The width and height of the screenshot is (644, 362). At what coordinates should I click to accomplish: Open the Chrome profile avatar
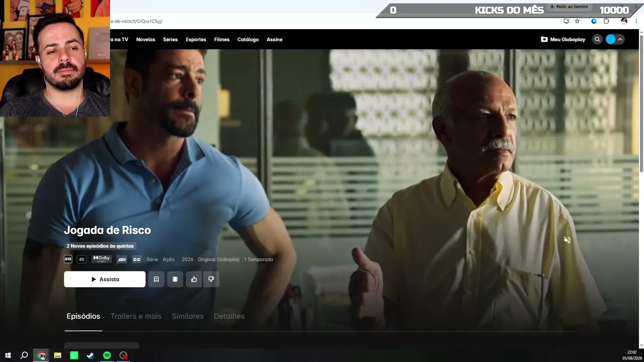[x=624, y=21]
